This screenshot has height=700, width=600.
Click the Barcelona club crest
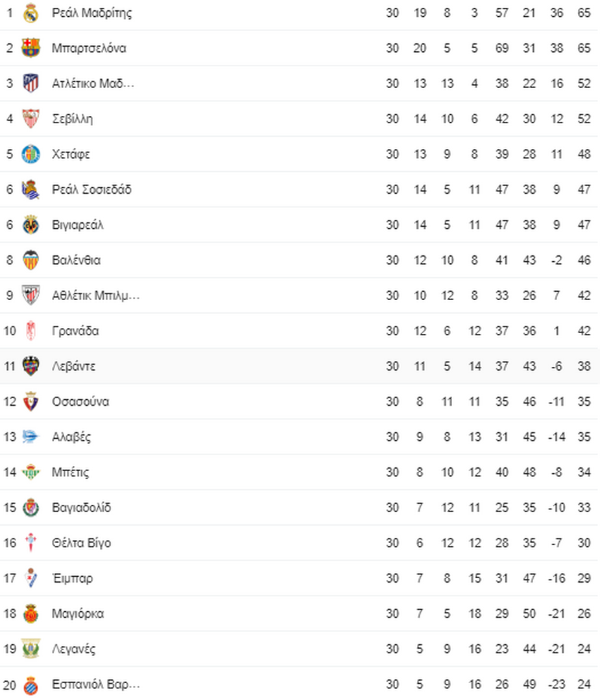(30, 48)
